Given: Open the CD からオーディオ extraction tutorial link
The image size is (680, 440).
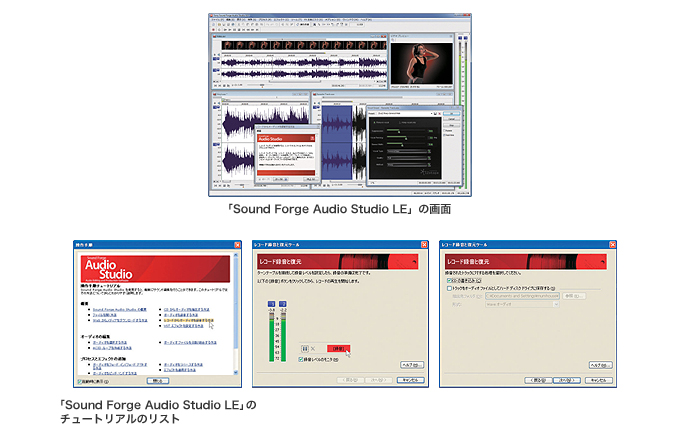Looking at the screenshot, I should 186,310.
